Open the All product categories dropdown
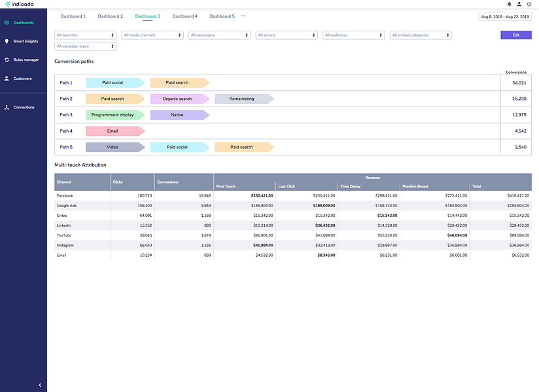The height and width of the screenshot is (392, 539). point(421,35)
